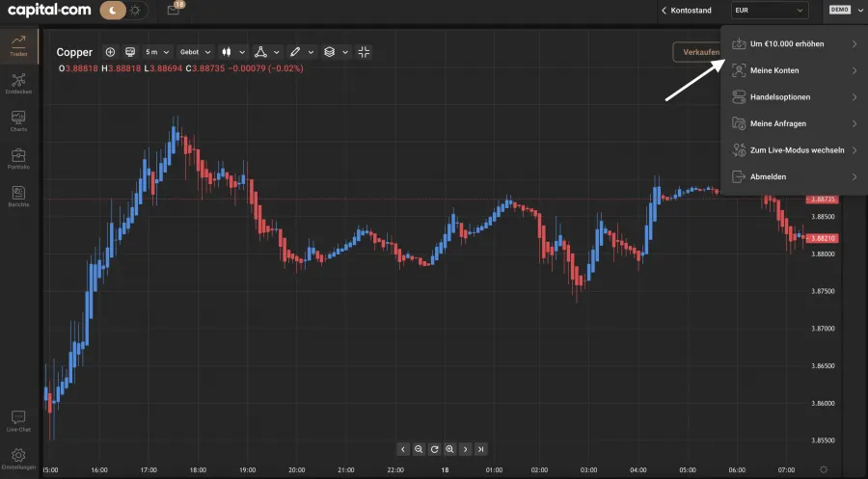Select Meine Konten menu entry
Viewport: 868px width, 479px height.
click(x=793, y=70)
